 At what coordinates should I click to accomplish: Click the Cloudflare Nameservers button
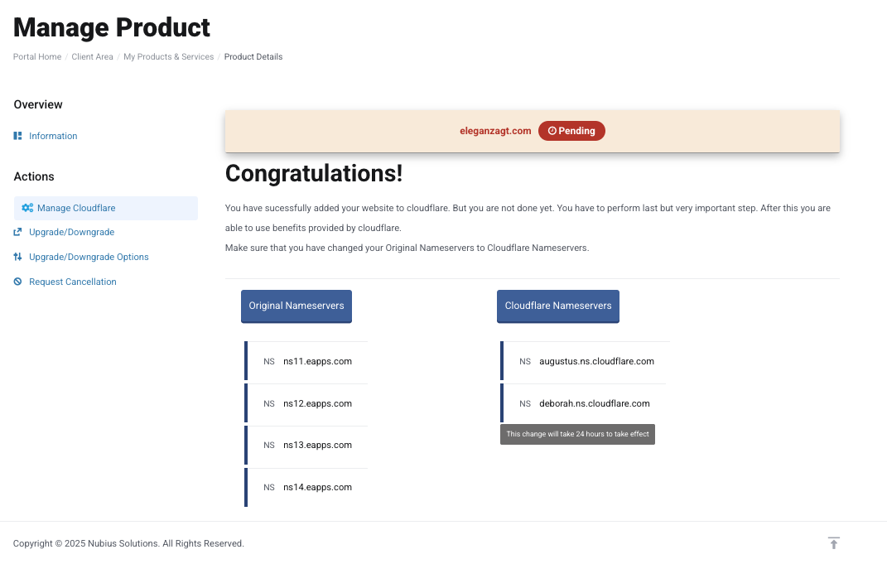click(x=558, y=306)
